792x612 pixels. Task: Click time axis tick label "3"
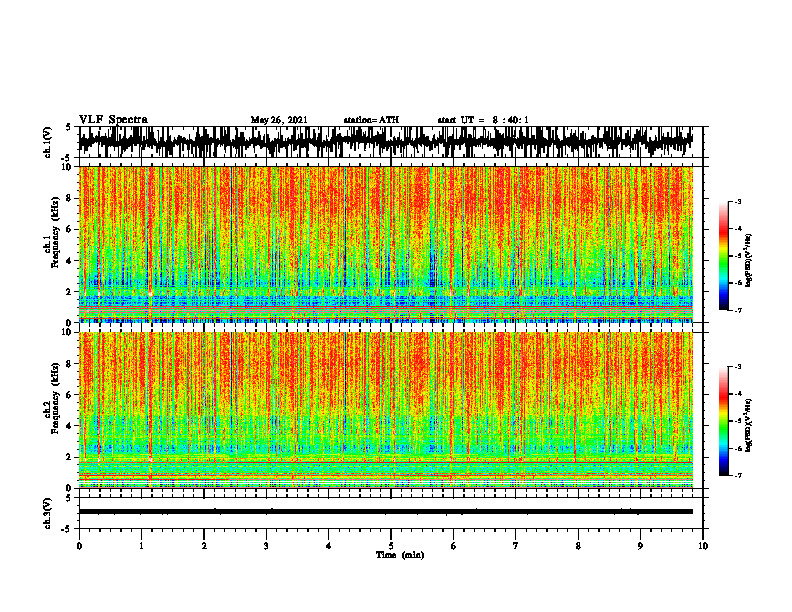[266, 546]
